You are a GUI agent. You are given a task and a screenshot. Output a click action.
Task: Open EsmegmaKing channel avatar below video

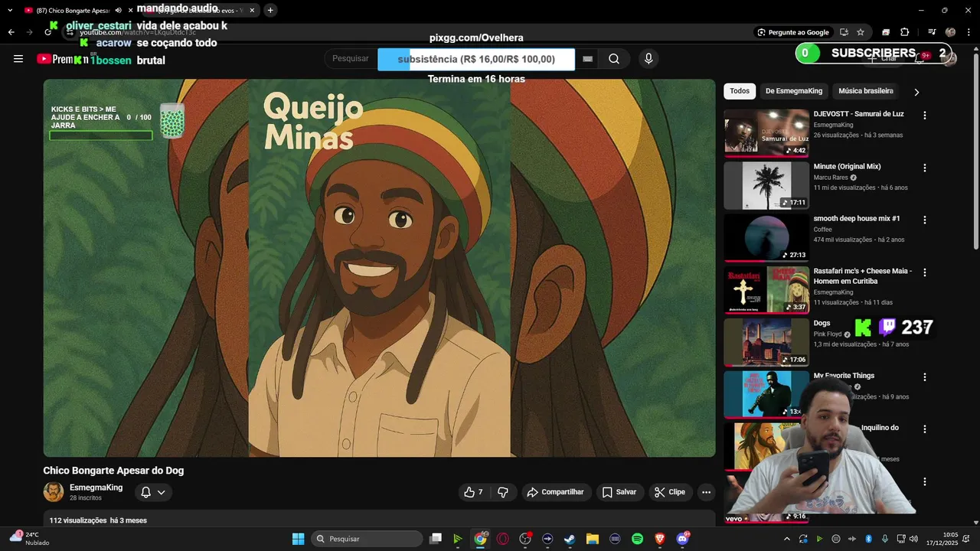pyautogui.click(x=54, y=492)
